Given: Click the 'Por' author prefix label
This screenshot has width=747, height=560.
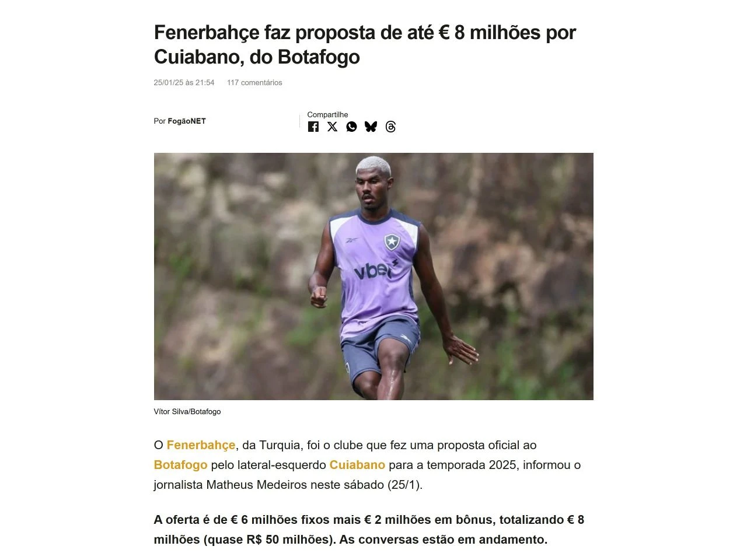Looking at the screenshot, I should click(159, 121).
